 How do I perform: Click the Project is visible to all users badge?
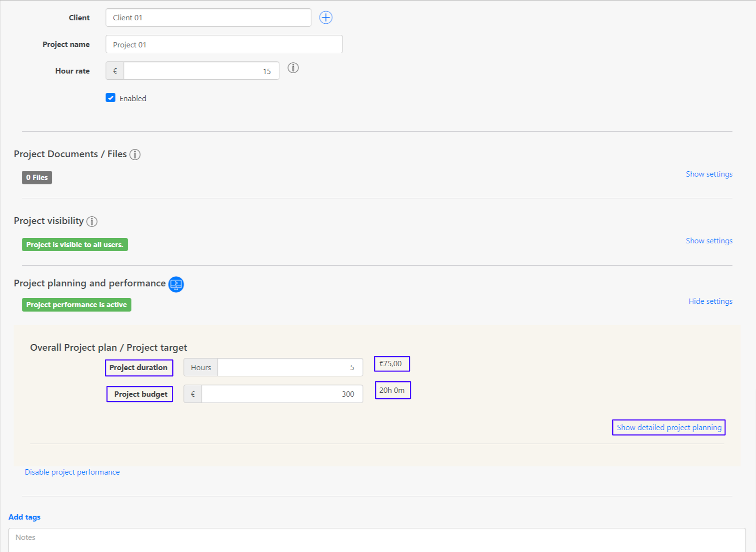coord(74,244)
